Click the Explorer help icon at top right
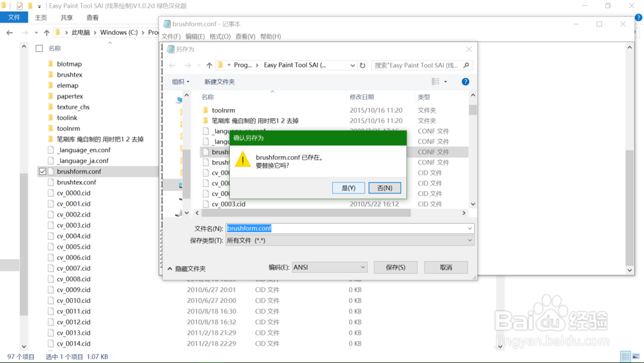The image size is (644, 363). click(x=638, y=17)
